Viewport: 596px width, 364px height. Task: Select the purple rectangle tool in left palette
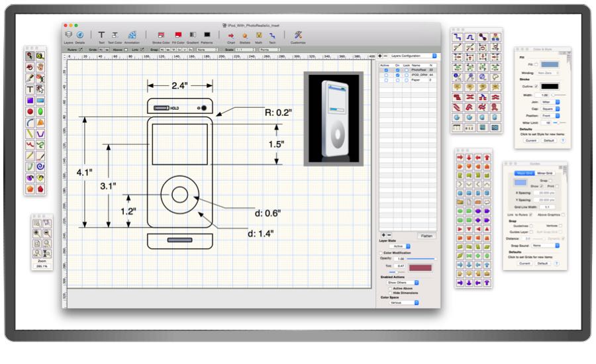[30, 101]
